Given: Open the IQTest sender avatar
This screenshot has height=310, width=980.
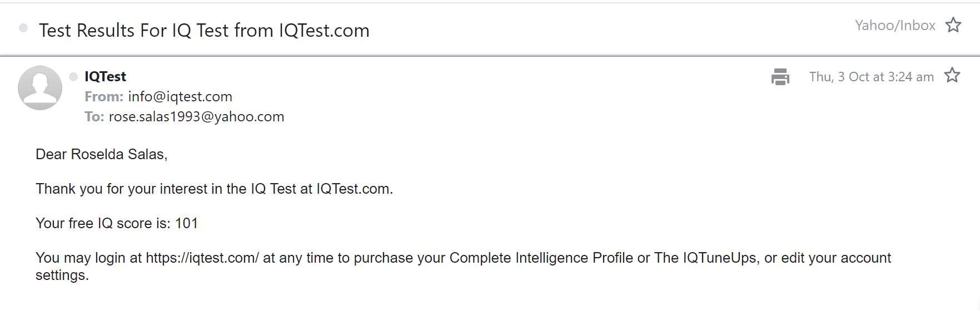Looking at the screenshot, I should click(40, 88).
